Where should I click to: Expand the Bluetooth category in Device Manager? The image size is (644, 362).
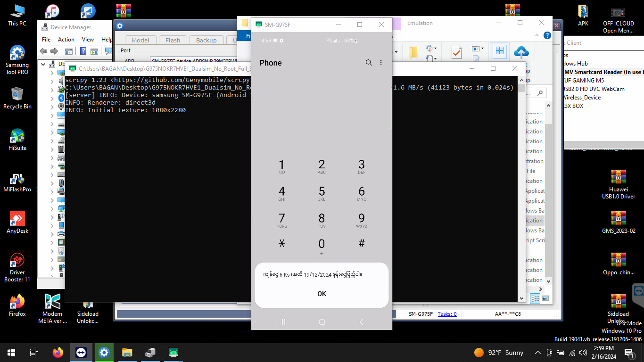pos(52,98)
